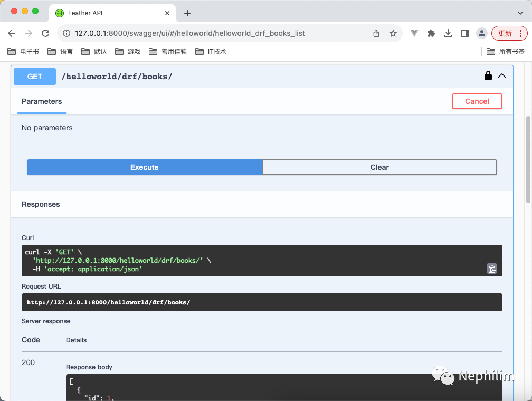
Task: Share this page from the address bar
Action: pyautogui.click(x=376, y=33)
